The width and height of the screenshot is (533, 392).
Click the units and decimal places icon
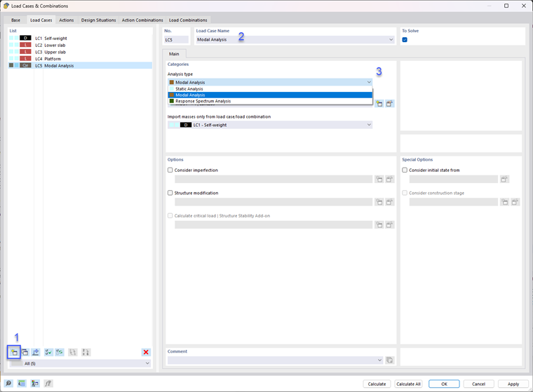coord(22,384)
